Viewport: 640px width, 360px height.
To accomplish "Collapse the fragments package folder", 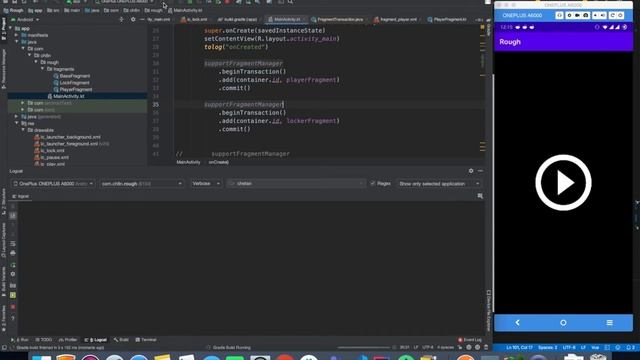I will (x=42, y=69).
